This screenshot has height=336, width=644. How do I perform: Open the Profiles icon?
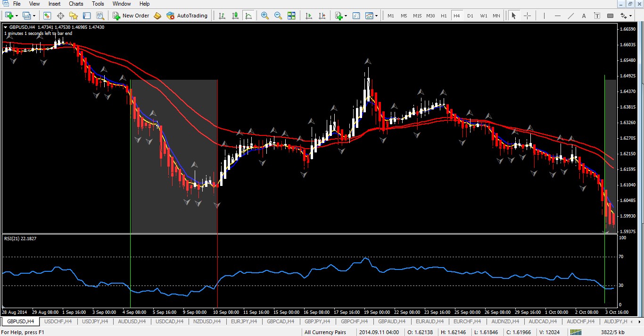(27, 16)
